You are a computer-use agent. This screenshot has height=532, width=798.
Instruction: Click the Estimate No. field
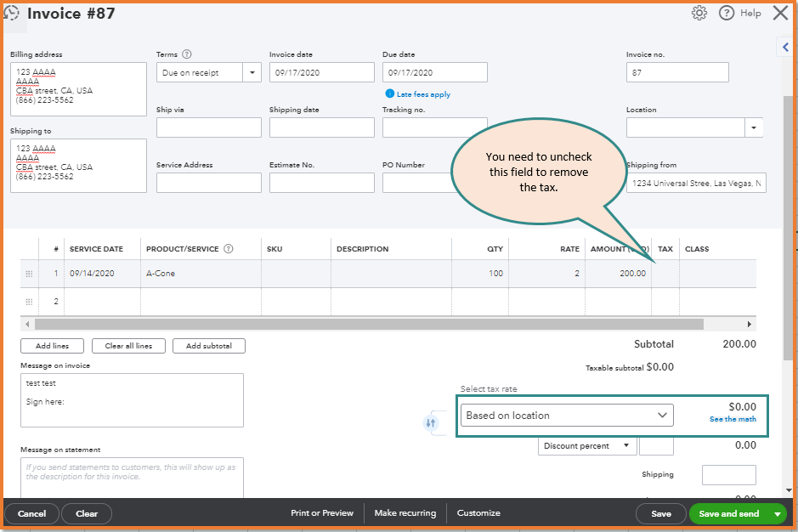tap(321, 183)
